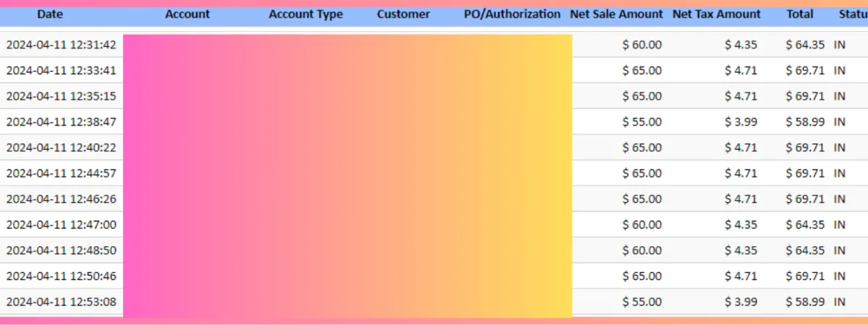868x325 pixels.
Task: Open the 12:35:15 transaction date cell
Action: 61,96
